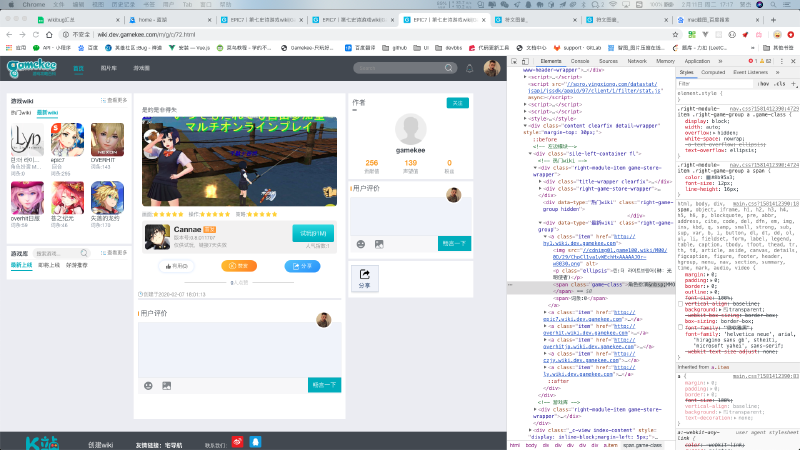Open the user avatar in the site header
Image resolution: width=800 pixels, height=450 pixels.
tap(492, 68)
